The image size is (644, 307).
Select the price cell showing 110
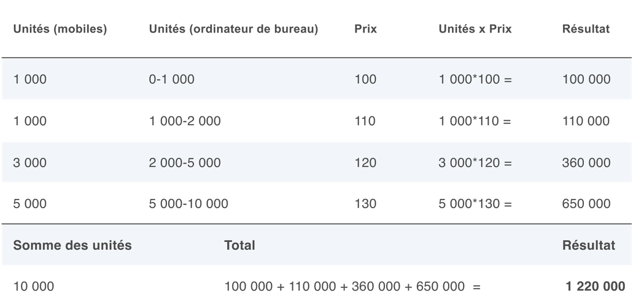(365, 122)
